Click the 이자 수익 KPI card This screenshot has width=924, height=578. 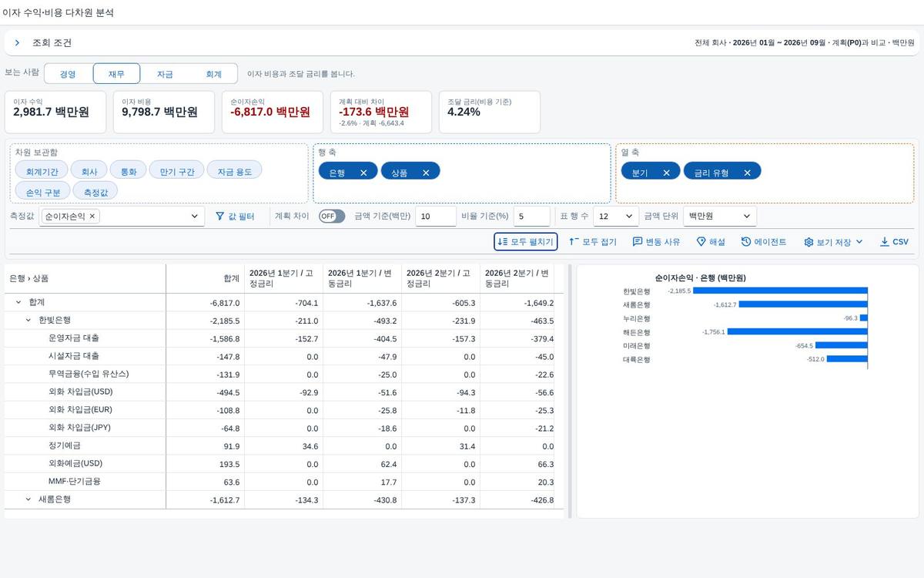click(57, 112)
